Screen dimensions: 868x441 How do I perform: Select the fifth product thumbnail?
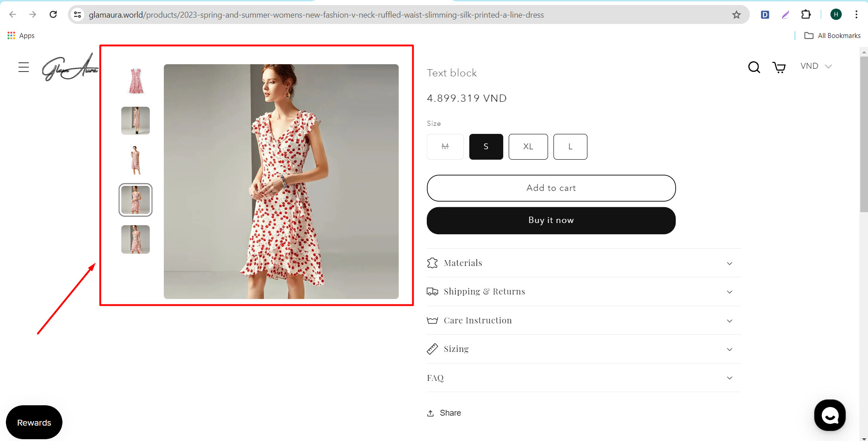(136, 240)
